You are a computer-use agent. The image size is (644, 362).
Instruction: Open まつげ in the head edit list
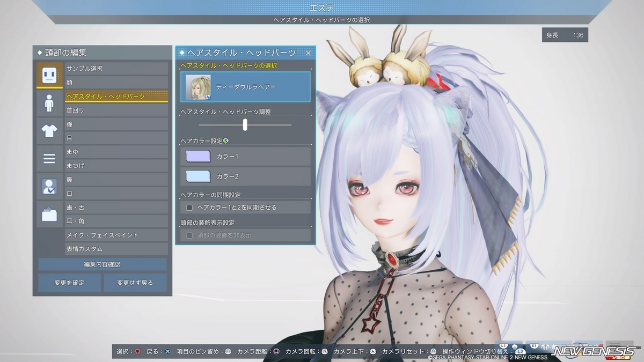[116, 166]
